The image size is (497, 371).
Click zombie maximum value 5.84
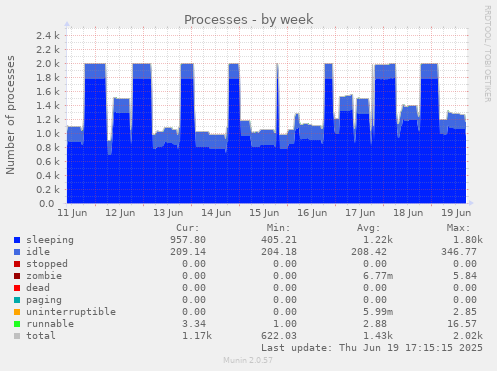465,276
